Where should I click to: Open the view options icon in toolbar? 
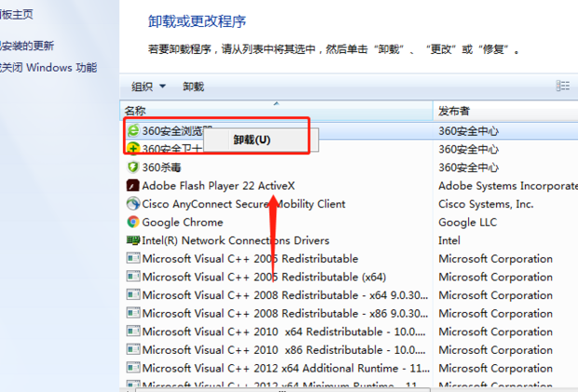[x=562, y=87]
